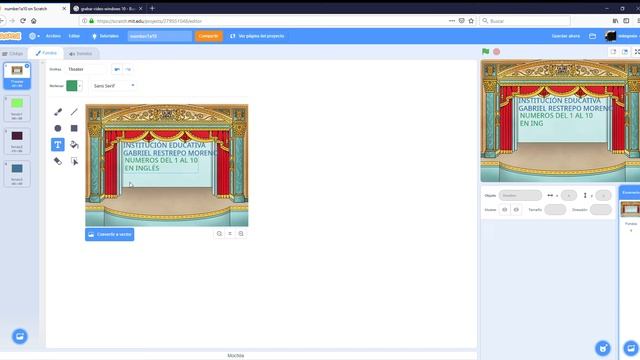
Task: Click the red stop button
Action: (x=496, y=51)
